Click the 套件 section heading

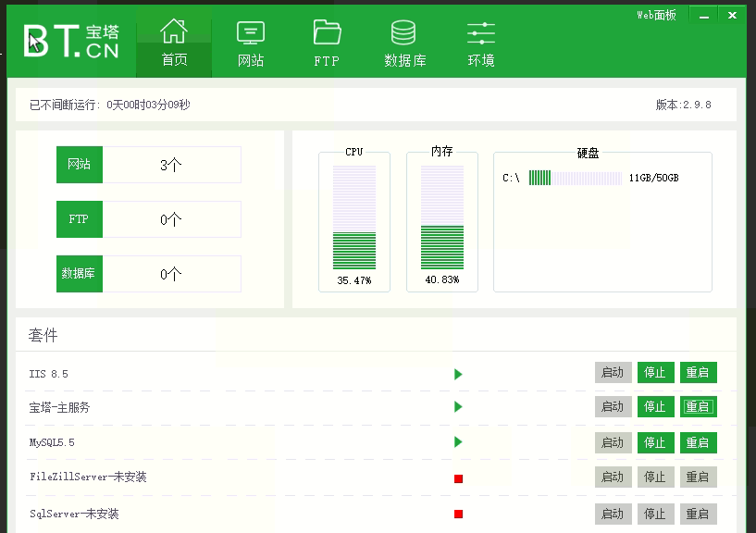coord(43,335)
